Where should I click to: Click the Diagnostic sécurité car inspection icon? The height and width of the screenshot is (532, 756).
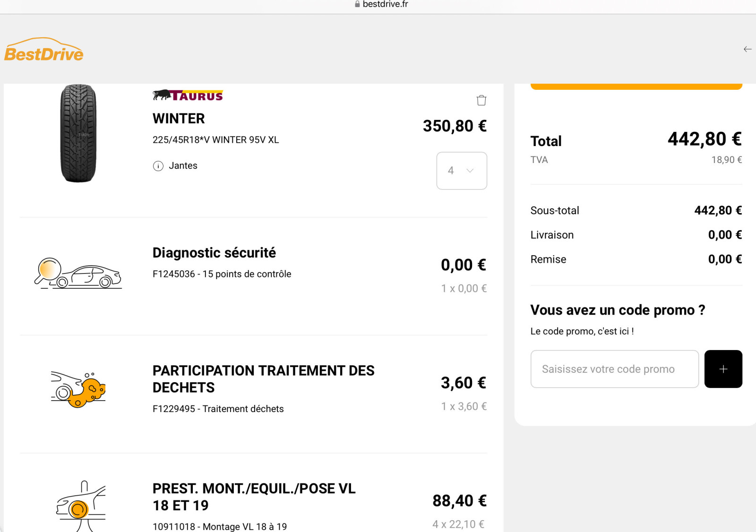point(78,273)
